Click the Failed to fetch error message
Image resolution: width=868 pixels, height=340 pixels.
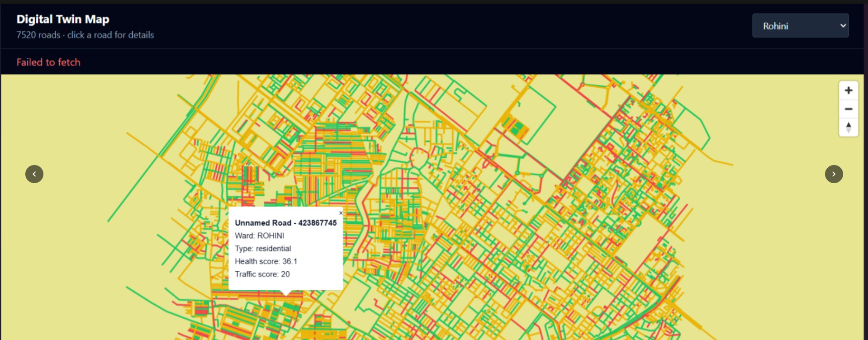48,62
